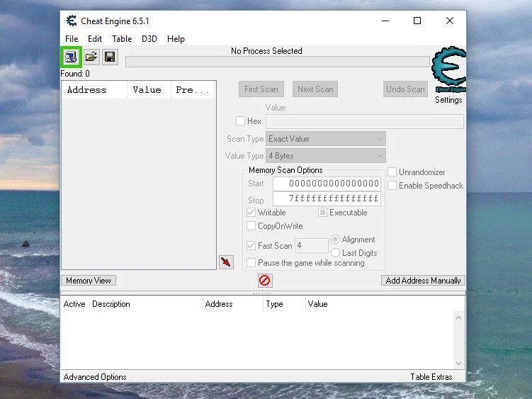Click the First Scan button
This screenshot has width=532, height=399.
261,89
